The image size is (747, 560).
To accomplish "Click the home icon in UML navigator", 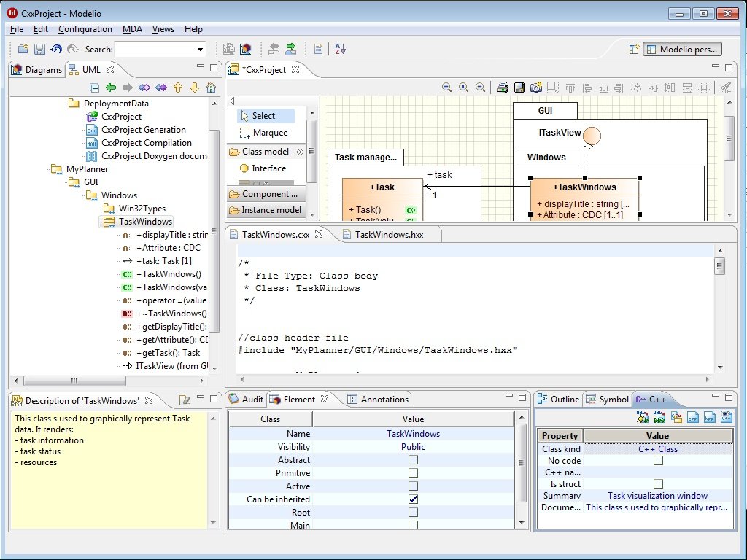I will tap(211, 87).
